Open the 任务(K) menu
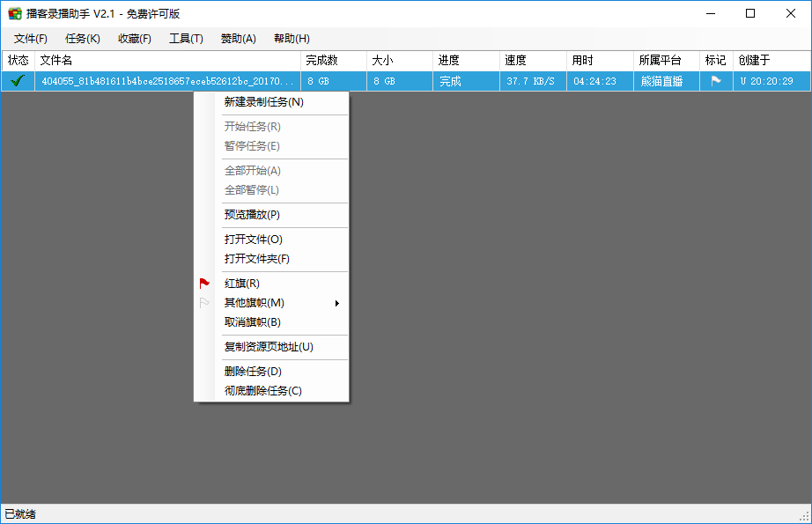Viewport: 812px width, 524px height. click(x=83, y=39)
